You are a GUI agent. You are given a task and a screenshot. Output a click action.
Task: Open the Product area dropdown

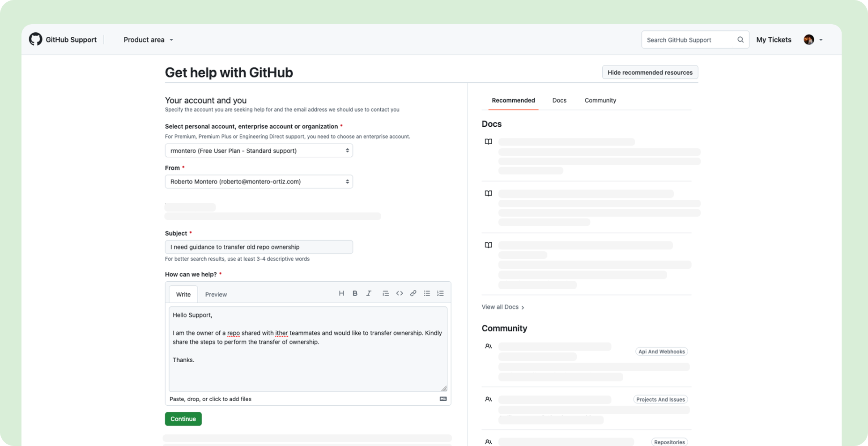(148, 40)
